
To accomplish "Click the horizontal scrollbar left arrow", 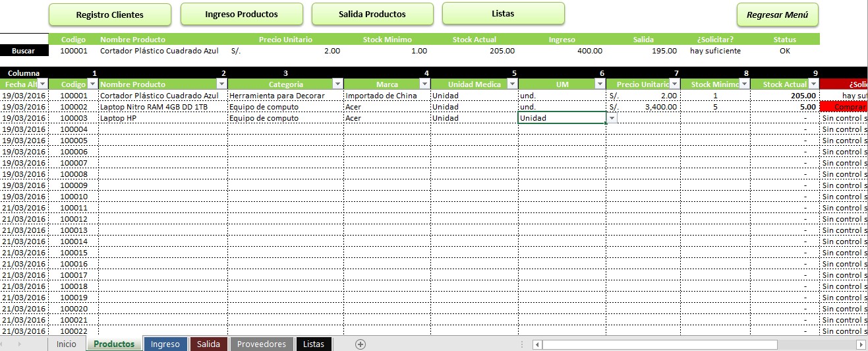I will pos(538,344).
